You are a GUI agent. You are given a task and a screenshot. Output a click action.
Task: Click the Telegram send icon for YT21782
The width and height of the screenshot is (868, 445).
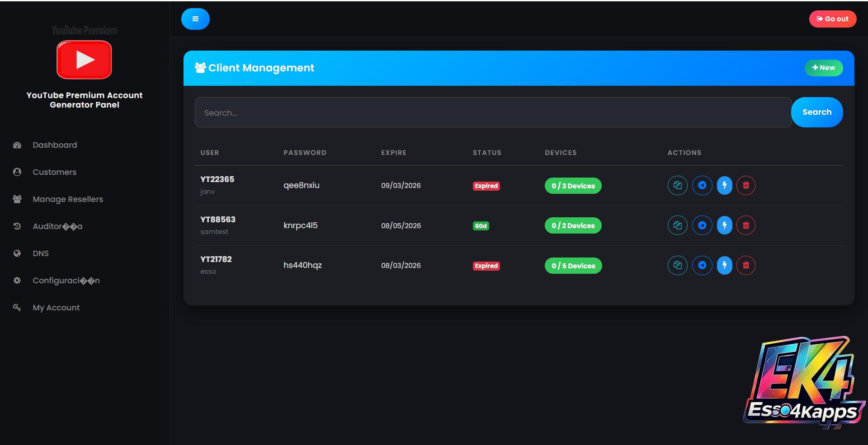(702, 265)
